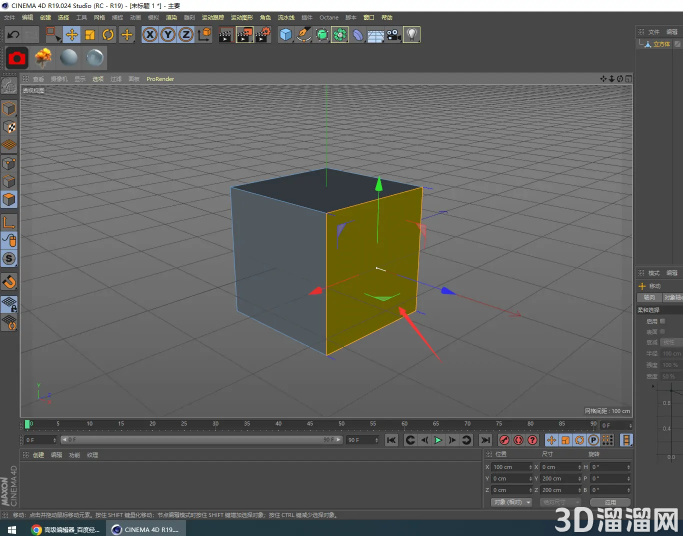Open the spline Pen tool
Image resolution: width=683 pixels, height=536 pixels.
pyautogui.click(x=304, y=34)
